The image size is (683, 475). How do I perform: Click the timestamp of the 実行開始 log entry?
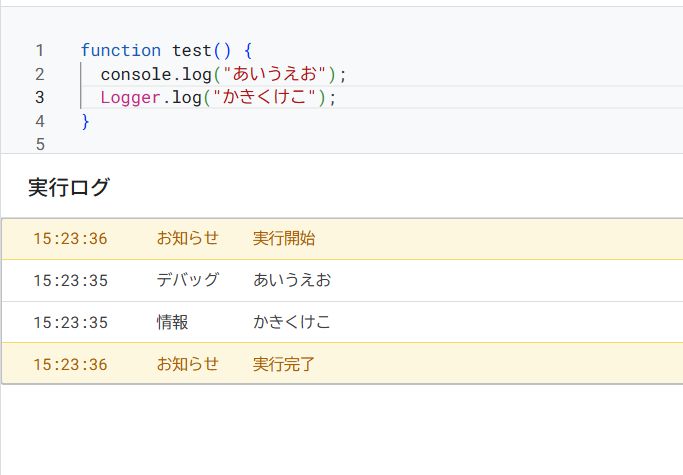click(x=70, y=238)
